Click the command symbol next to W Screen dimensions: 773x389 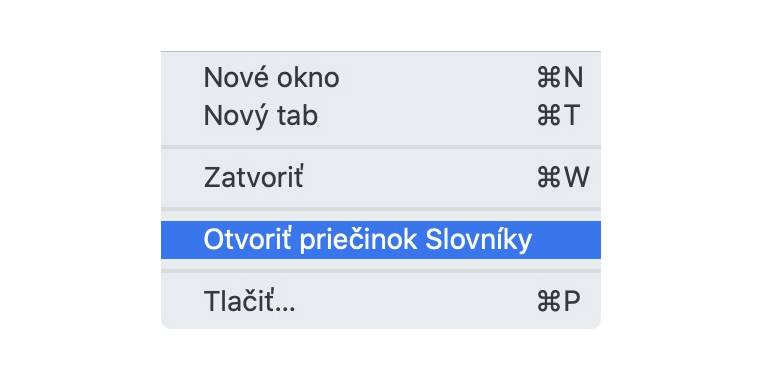coord(548,178)
